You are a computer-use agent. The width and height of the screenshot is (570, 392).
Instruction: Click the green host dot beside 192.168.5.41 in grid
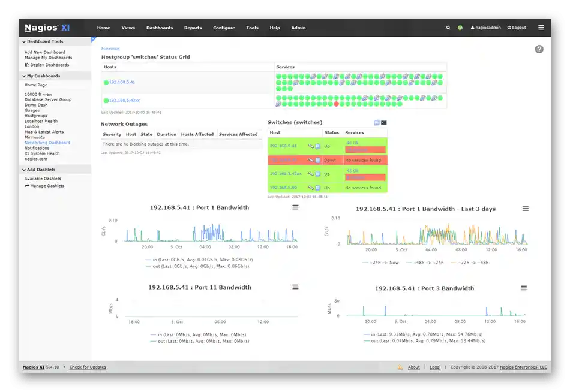106,82
